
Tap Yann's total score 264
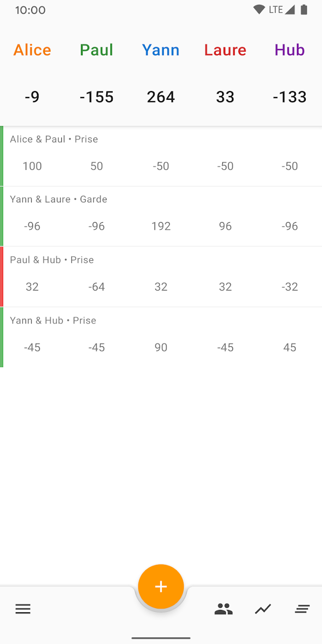[161, 97]
